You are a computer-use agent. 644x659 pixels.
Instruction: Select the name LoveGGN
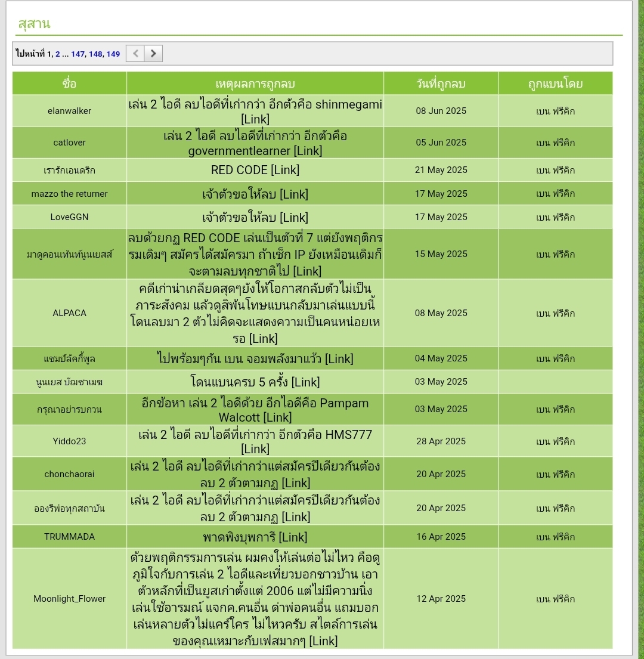pos(69,217)
